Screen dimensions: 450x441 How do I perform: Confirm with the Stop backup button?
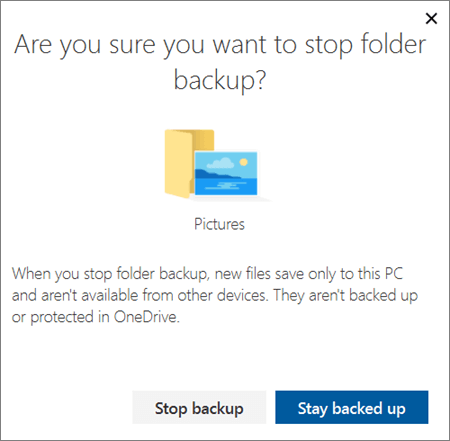[x=199, y=407]
